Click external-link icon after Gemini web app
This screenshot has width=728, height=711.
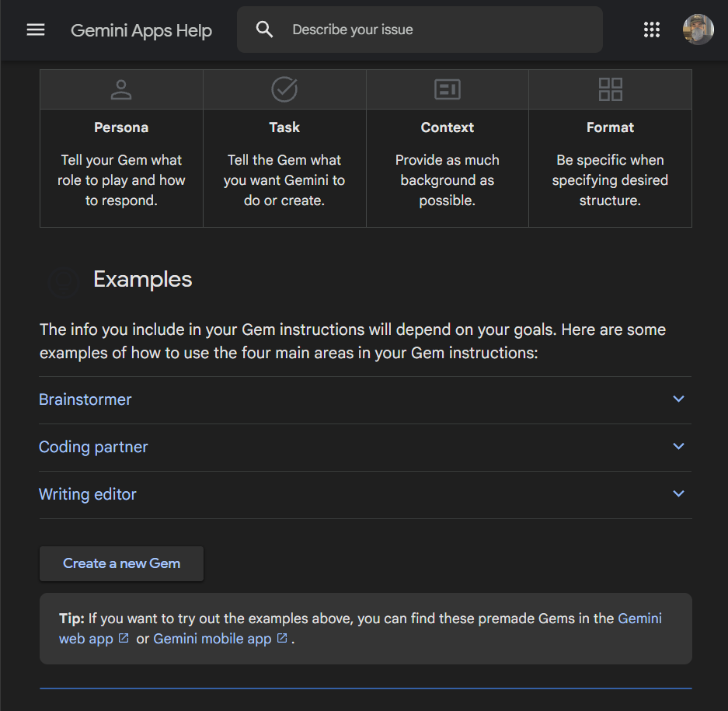tap(124, 638)
